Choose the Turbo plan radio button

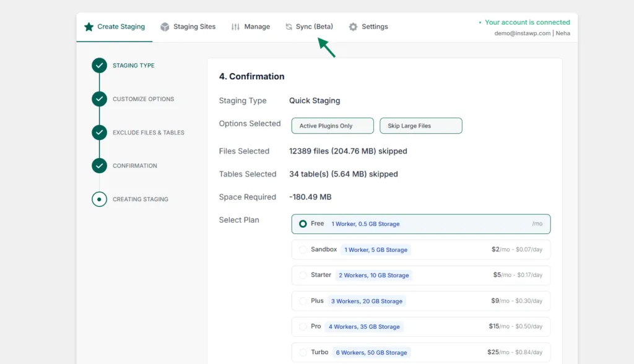click(303, 352)
